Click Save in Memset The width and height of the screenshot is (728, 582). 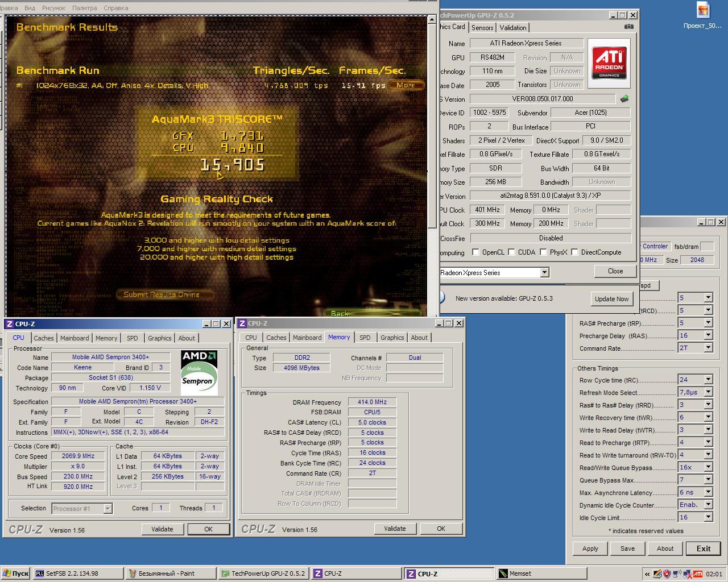point(627,548)
